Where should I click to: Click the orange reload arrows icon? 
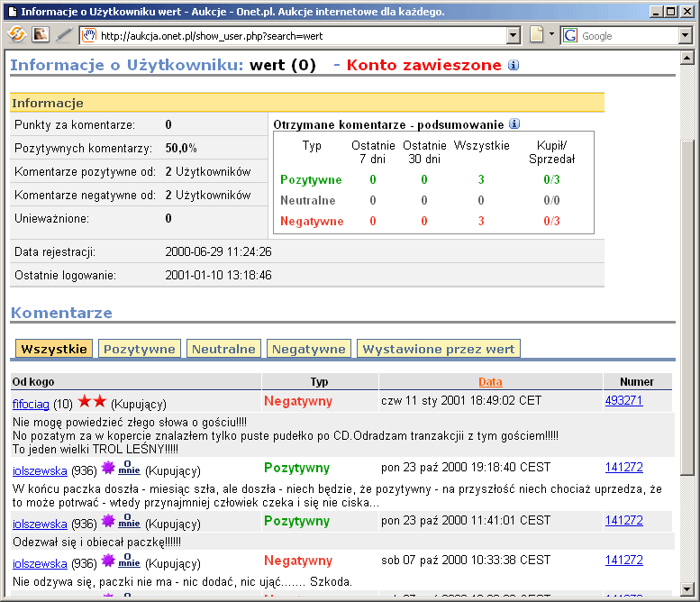16,34
